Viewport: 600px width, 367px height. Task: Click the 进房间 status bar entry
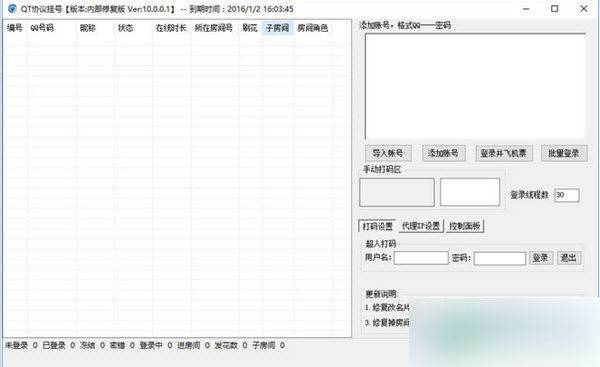tap(193, 345)
